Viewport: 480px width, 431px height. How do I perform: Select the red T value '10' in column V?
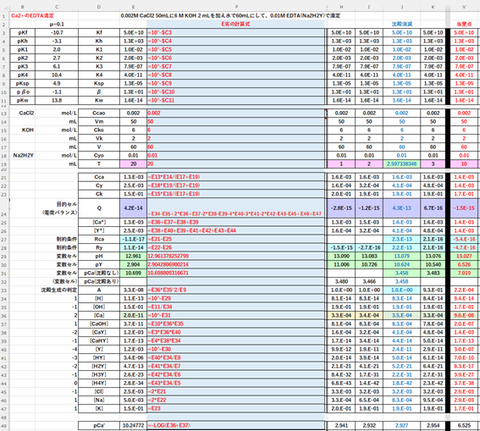[464, 164]
